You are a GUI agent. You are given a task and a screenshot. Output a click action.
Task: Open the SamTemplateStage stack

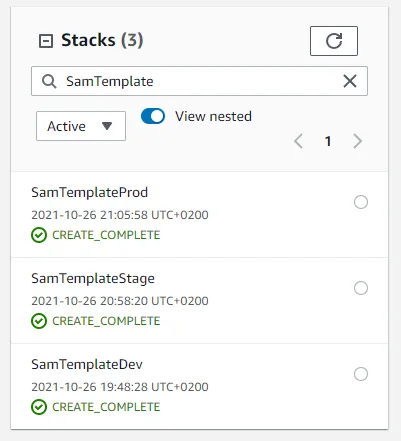point(93,279)
